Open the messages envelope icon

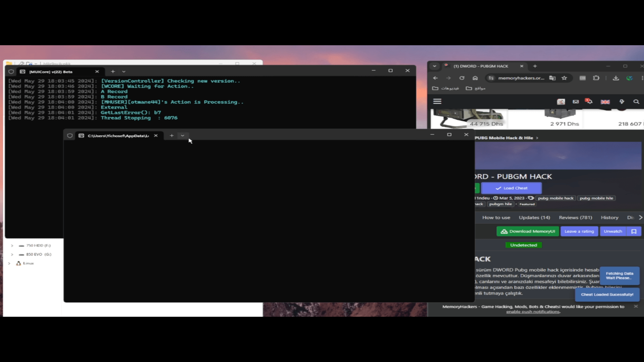tap(576, 102)
